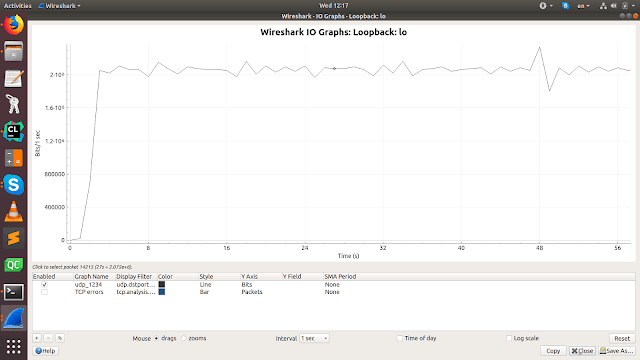640x360 pixels.
Task: Select the marked data point on graph line
Action: 334,69
